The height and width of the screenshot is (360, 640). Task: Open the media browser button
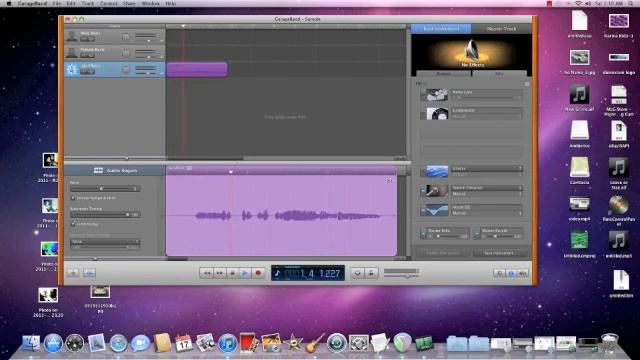point(522,273)
